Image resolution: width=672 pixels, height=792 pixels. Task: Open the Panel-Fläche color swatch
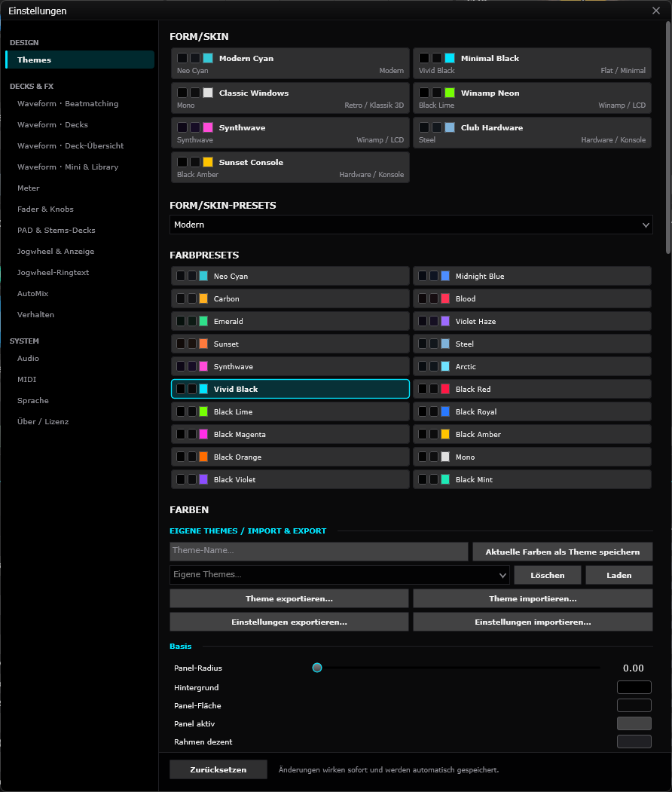634,705
